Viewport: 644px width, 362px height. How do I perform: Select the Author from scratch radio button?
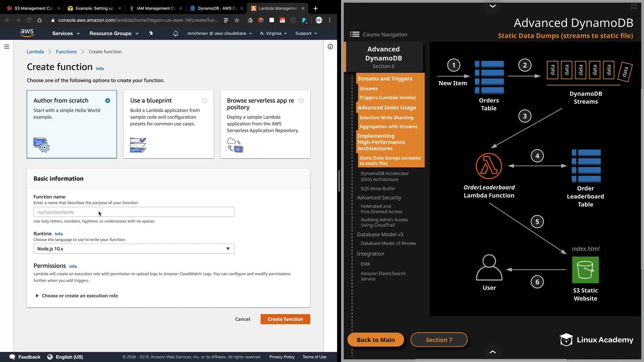point(108,101)
